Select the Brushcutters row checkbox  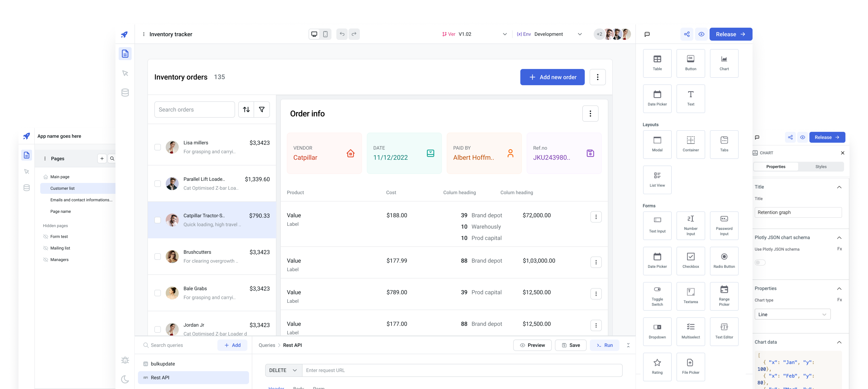click(157, 257)
